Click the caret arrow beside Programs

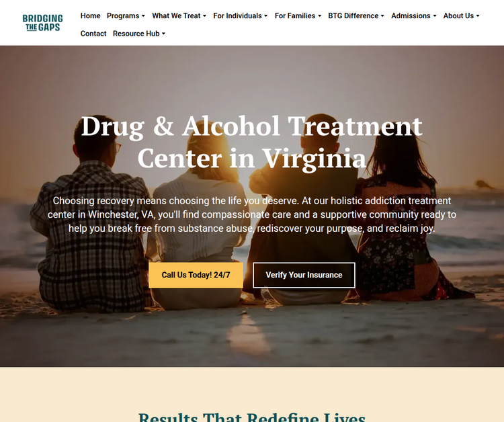pyautogui.click(x=143, y=15)
